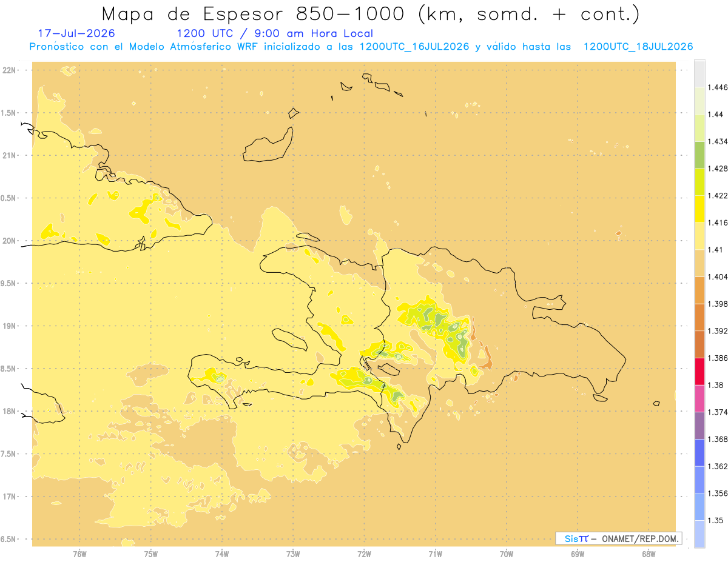Click the '1200 UTC / 9:00 am Hora Local' text

[275, 33]
